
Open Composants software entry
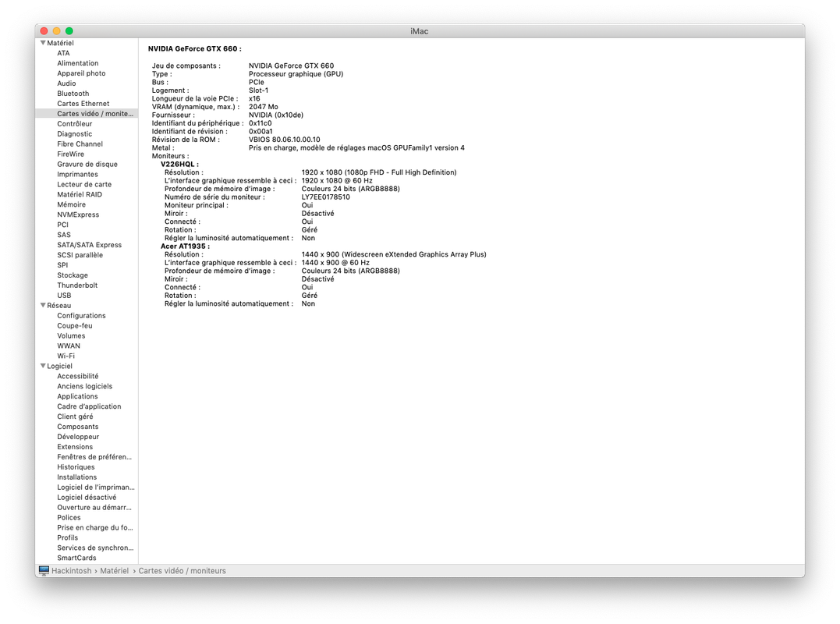[78, 427]
